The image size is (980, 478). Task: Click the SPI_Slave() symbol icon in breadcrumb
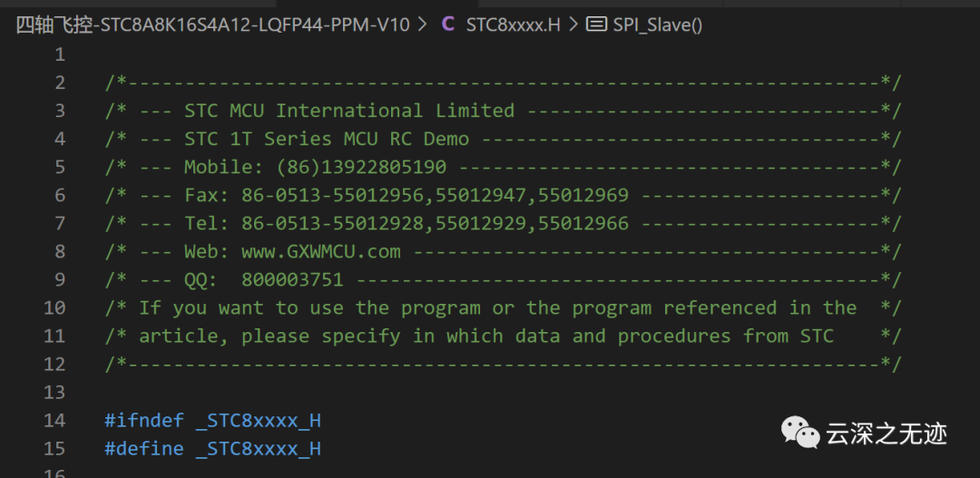tap(596, 24)
